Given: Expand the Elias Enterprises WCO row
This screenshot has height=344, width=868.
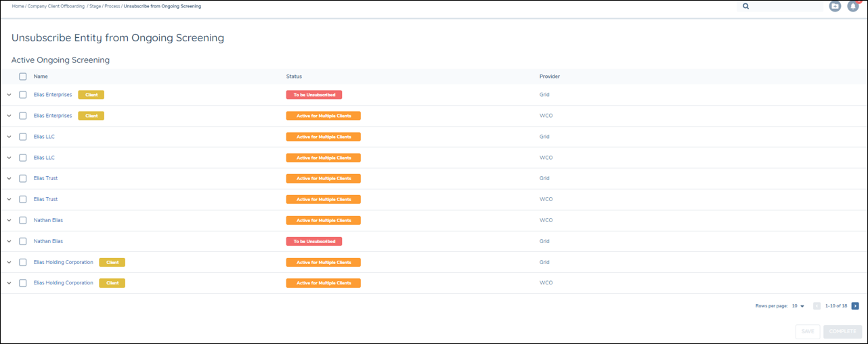Looking at the screenshot, I should pos(9,116).
